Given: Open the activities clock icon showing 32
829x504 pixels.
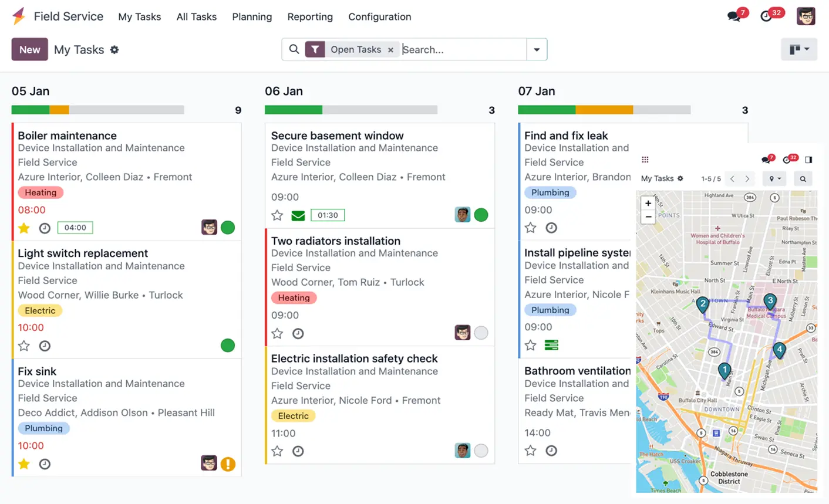Looking at the screenshot, I should (766, 16).
